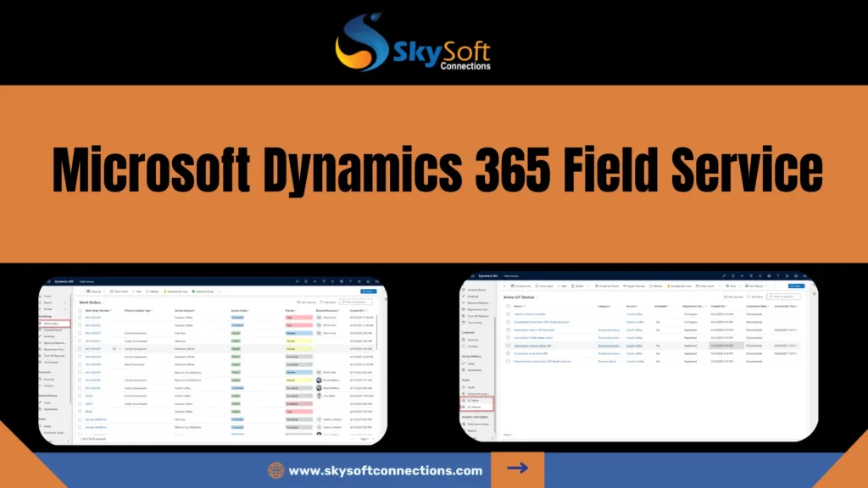This screenshot has width=868, height=488.
Task: Click New in the Work Orders toolbar
Action: point(137,291)
